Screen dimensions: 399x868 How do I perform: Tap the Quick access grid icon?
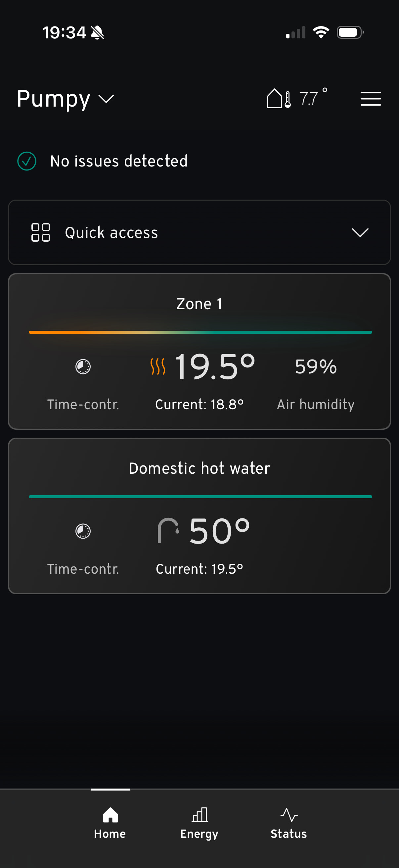tap(40, 232)
